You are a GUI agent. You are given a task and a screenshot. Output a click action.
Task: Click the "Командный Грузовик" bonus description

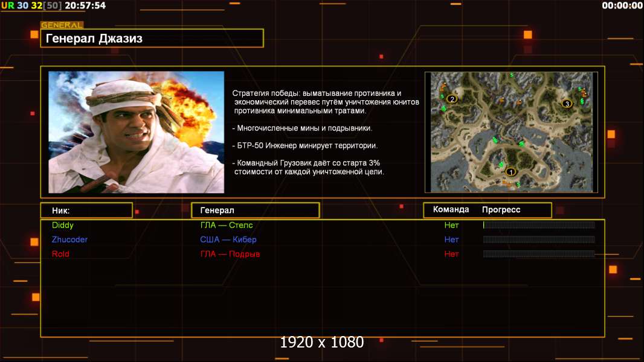pos(308,167)
